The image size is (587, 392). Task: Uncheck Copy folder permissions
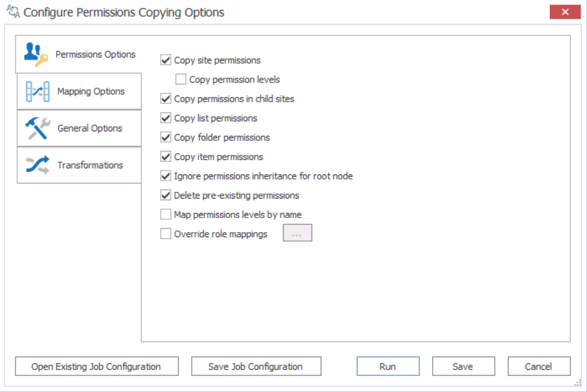[165, 137]
